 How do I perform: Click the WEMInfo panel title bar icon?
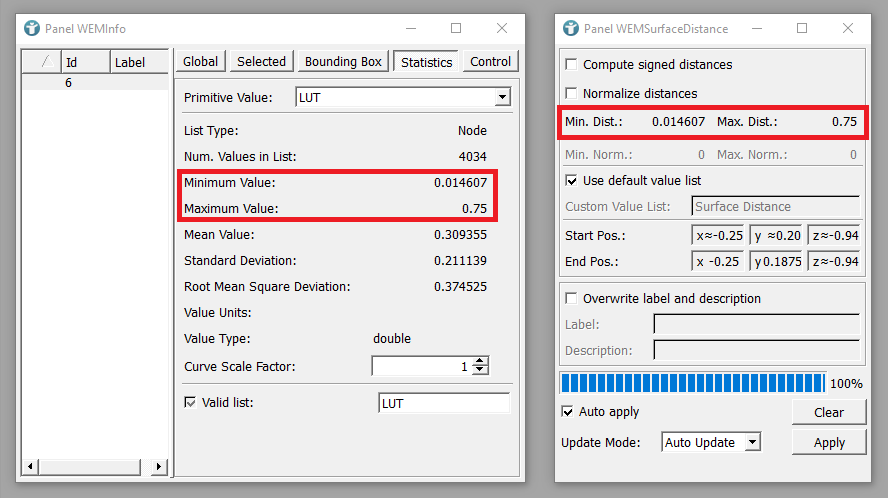point(32,29)
